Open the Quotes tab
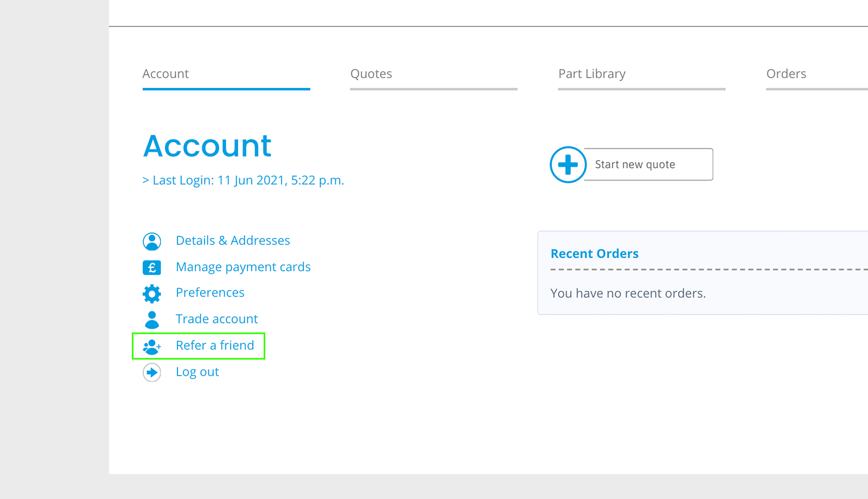The width and height of the screenshot is (868, 499). click(x=371, y=74)
